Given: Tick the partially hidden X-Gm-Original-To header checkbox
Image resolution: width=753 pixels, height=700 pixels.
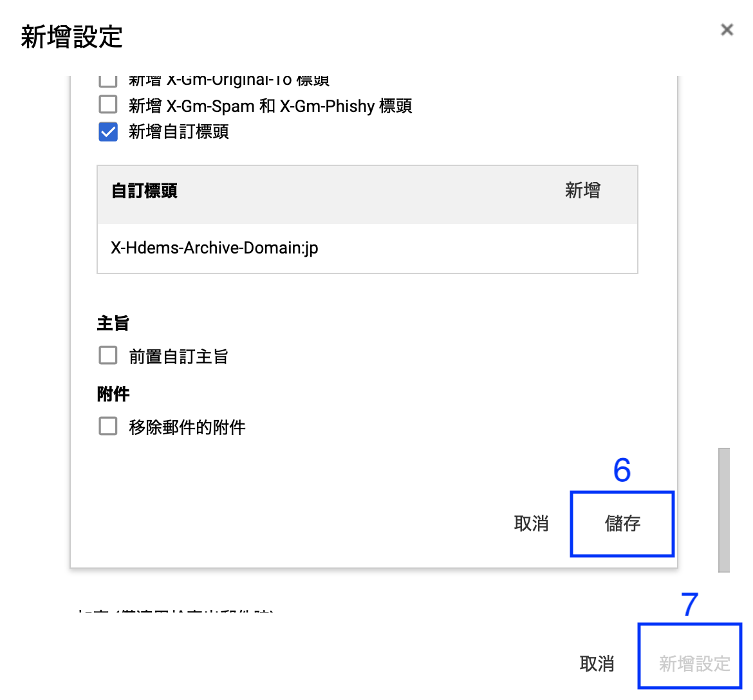Looking at the screenshot, I should 108,81.
